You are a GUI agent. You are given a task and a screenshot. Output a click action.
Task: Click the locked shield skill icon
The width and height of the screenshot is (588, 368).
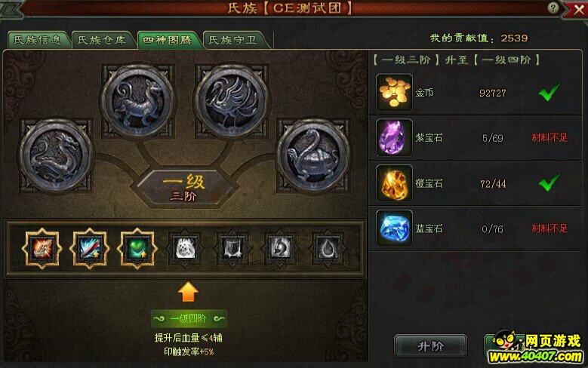click(x=232, y=248)
